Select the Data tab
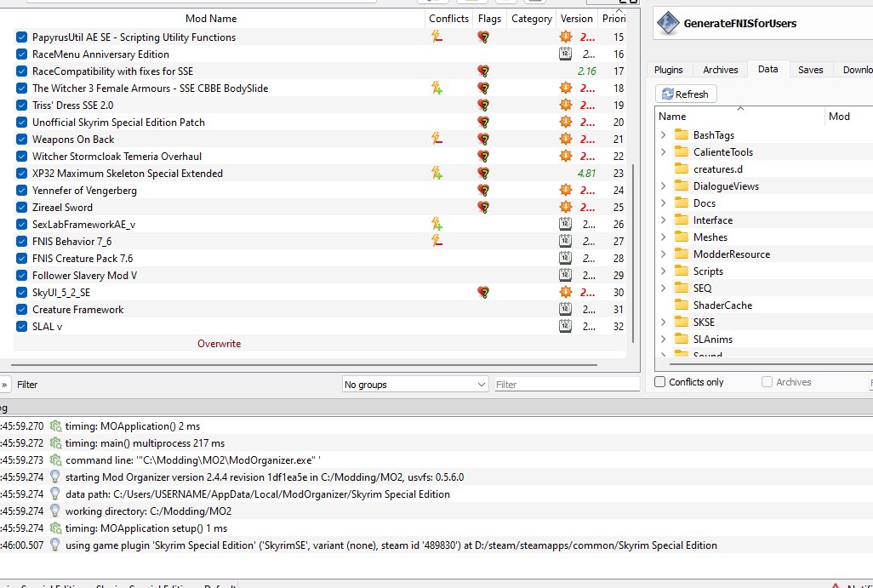Viewport: 873px width, 588px height. (x=767, y=69)
